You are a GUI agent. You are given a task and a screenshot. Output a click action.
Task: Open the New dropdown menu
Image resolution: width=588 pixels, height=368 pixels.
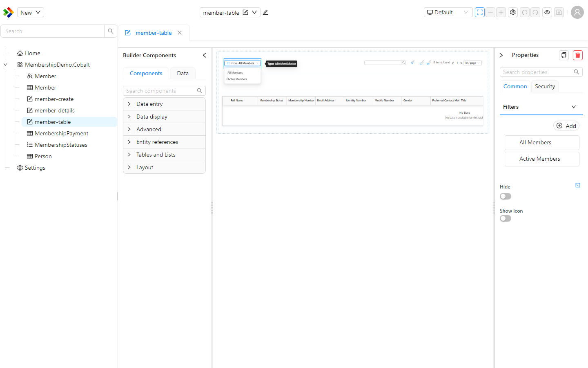point(31,12)
